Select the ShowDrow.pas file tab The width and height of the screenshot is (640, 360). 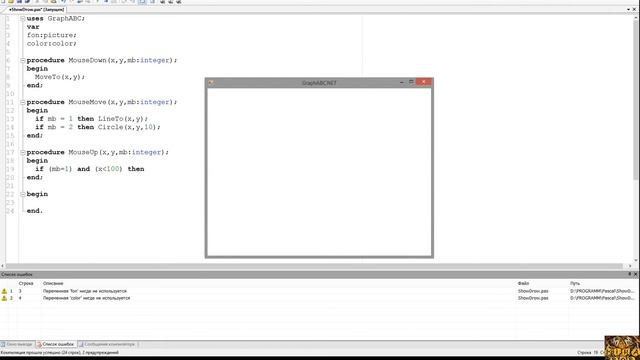coord(36,9)
